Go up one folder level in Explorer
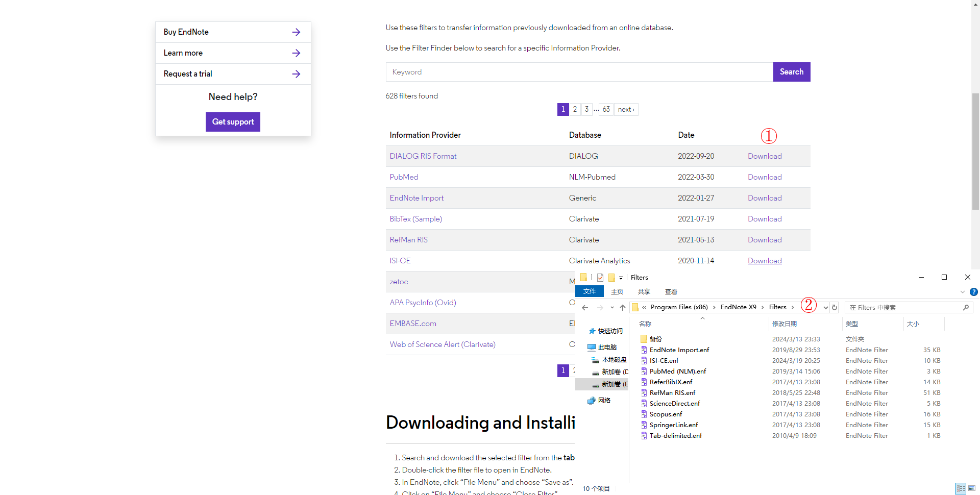 [623, 307]
